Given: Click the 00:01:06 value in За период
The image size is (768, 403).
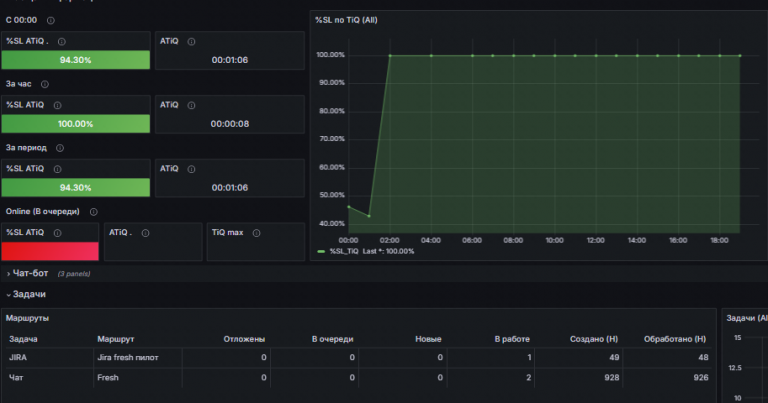Looking at the screenshot, I should tap(230, 188).
